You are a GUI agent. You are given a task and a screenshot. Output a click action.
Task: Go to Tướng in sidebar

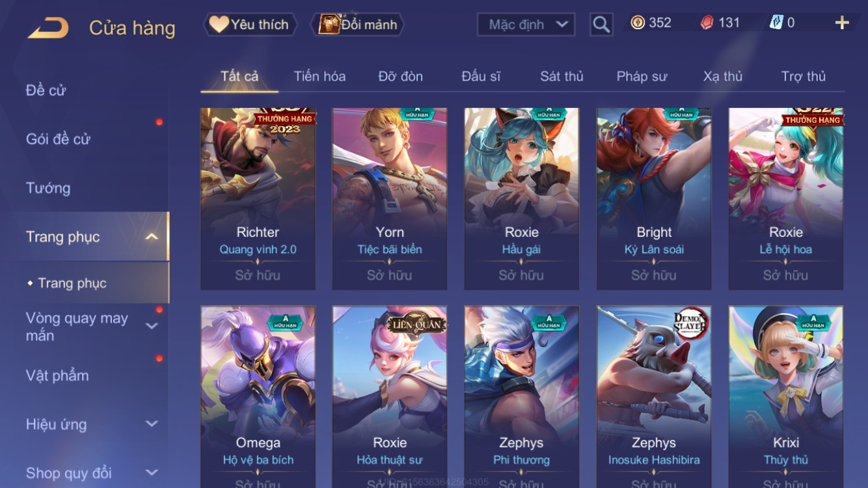[48, 188]
